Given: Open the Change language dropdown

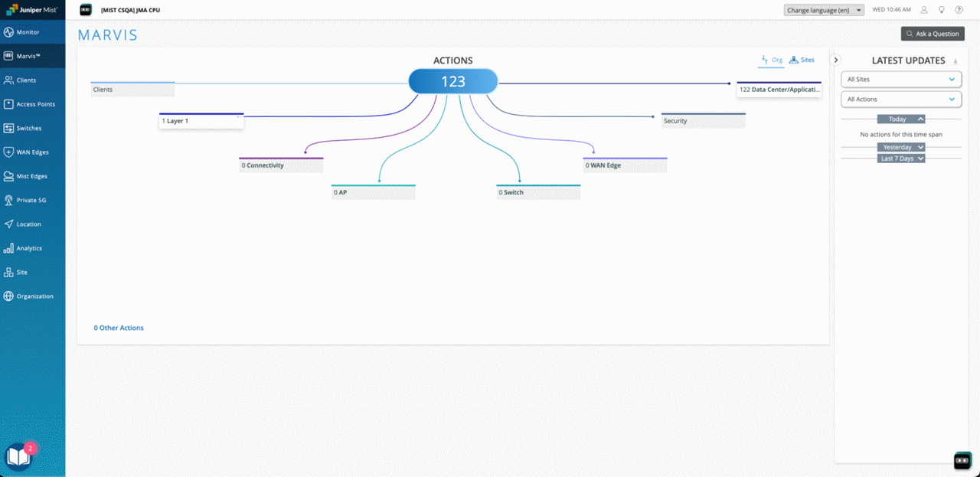Looking at the screenshot, I should 823,9.
